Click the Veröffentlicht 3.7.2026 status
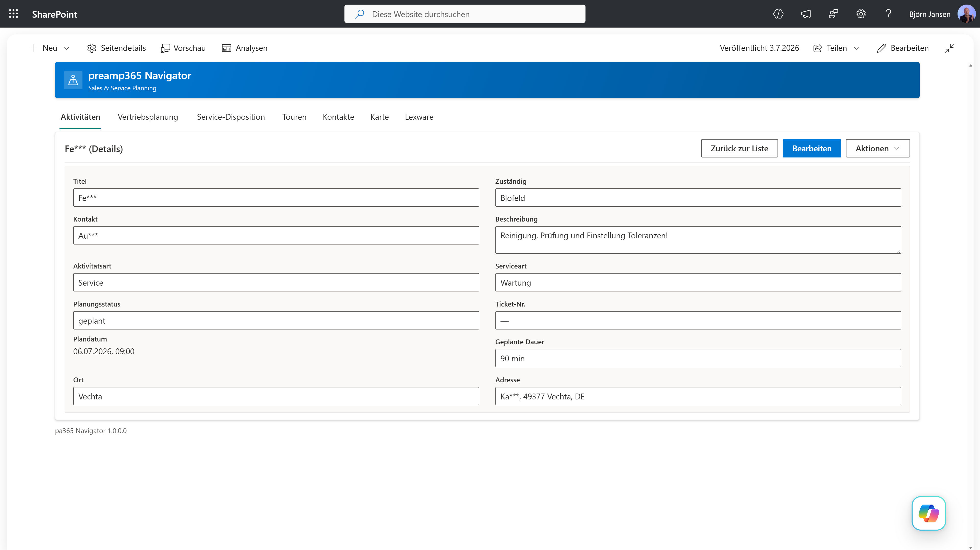Viewport: 980px width, 550px height. tap(759, 48)
